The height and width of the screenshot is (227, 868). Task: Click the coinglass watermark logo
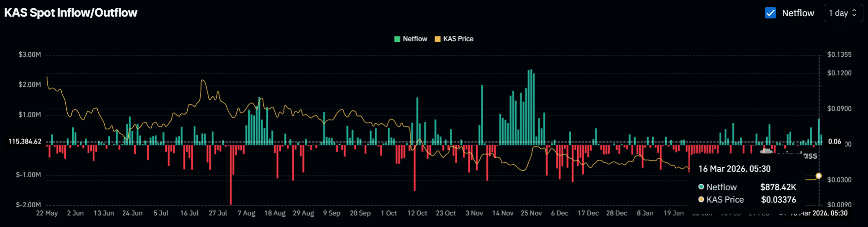pyautogui.click(x=766, y=151)
